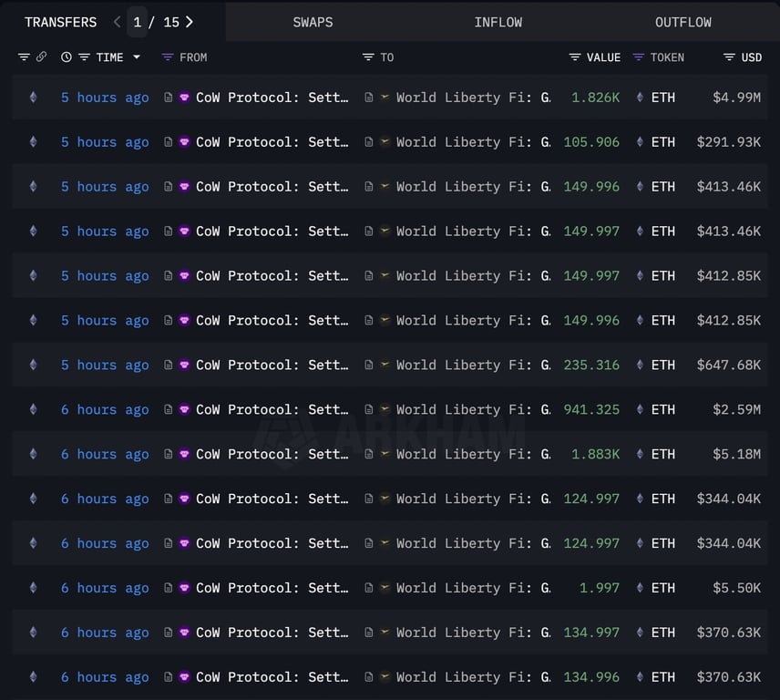Screen dimensions: 780x700
Task: Select the OUTFLOW tab
Action: [683, 22]
